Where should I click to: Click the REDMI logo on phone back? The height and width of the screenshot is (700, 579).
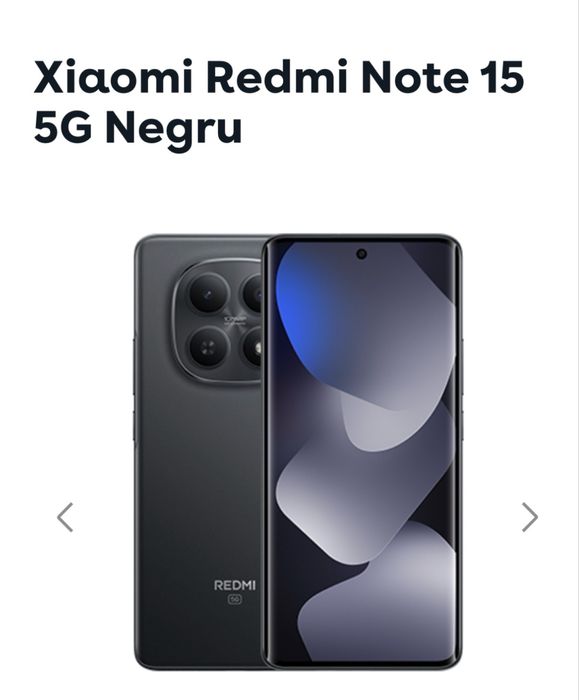click(x=235, y=585)
